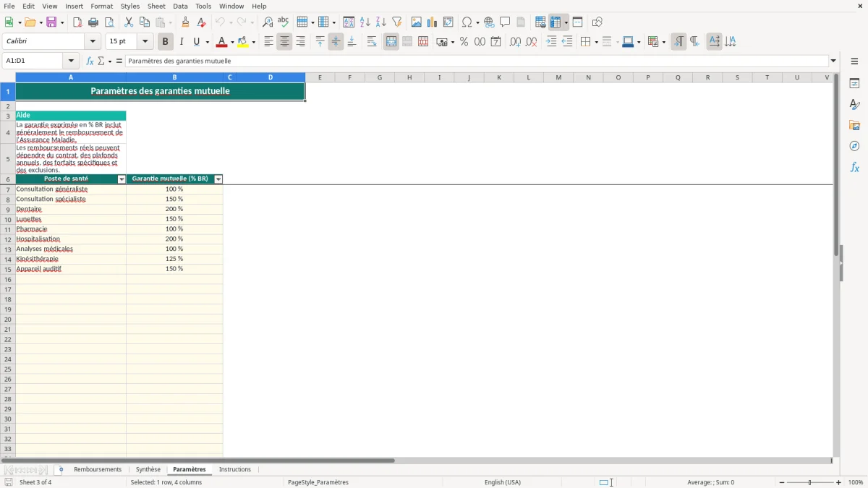Click the Insert Chart icon

point(433,22)
